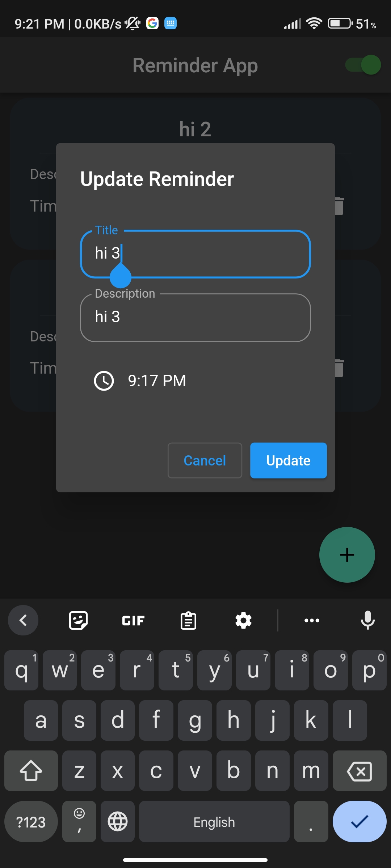Open keyboard settings via the gear icon
This screenshot has width=391, height=868.
(243, 620)
